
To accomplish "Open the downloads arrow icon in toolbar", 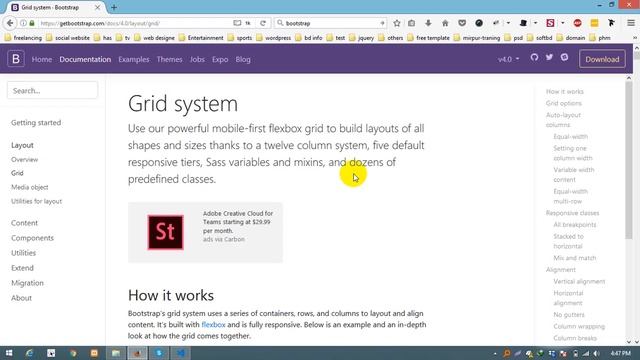I will [x=428, y=23].
